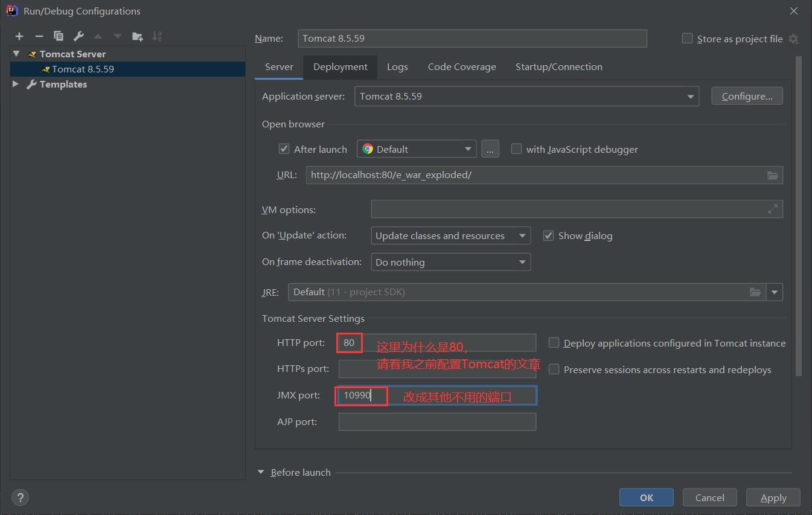The height and width of the screenshot is (515, 812).
Task: Open JRE dropdown arrow
Action: pyautogui.click(x=775, y=292)
